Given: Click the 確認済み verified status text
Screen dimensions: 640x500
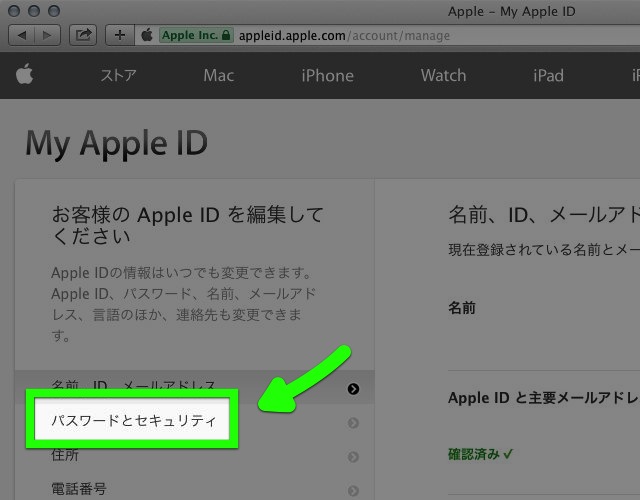Looking at the screenshot, I should coord(480,454).
